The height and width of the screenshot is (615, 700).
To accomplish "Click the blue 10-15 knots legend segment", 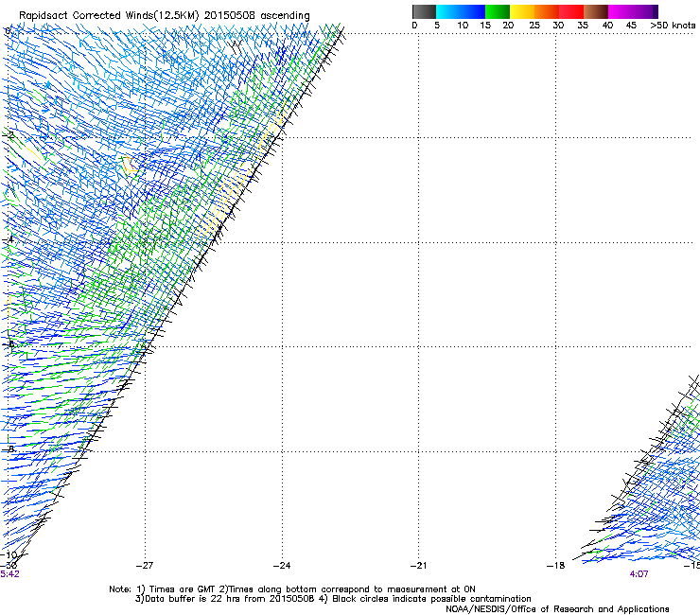I will tap(473, 11).
